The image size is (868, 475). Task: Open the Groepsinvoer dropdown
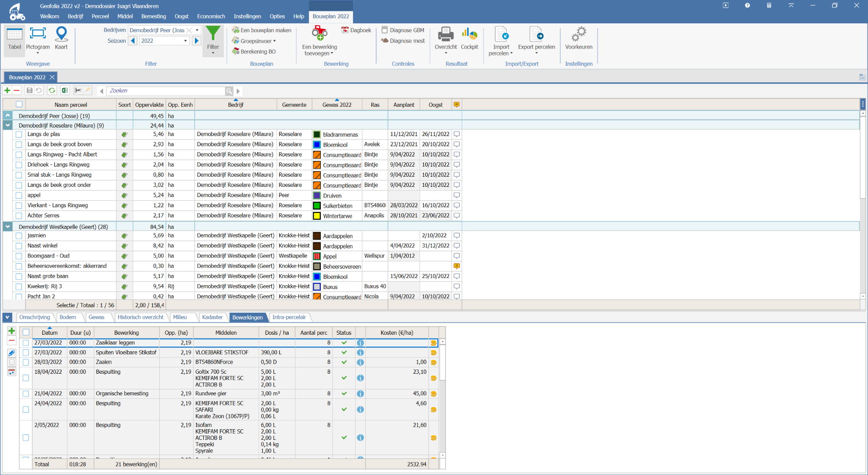(x=254, y=41)
